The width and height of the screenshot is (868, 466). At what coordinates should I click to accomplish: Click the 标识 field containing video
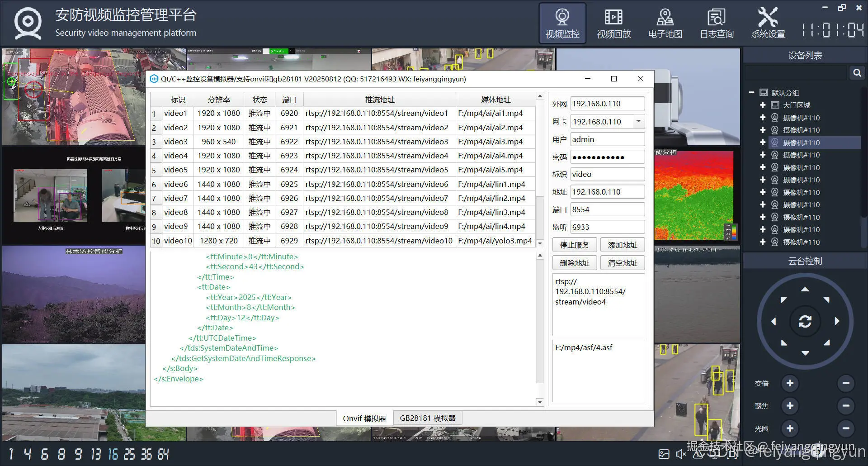608,174
